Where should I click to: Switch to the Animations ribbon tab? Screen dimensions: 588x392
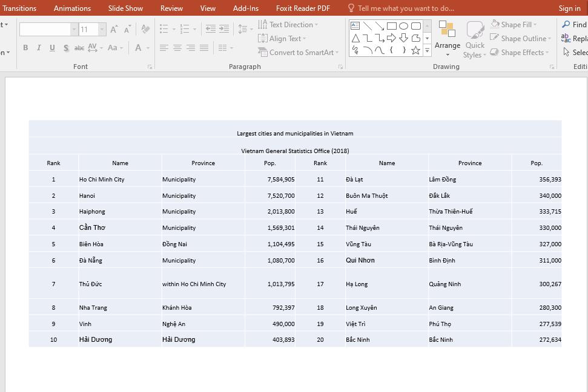pos(72,8)
